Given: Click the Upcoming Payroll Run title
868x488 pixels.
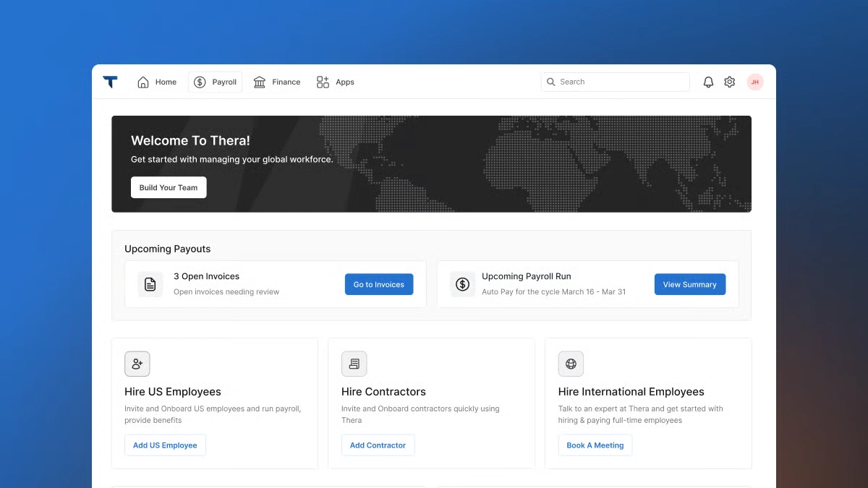Looking at the screenshot, I should [527, 276].
